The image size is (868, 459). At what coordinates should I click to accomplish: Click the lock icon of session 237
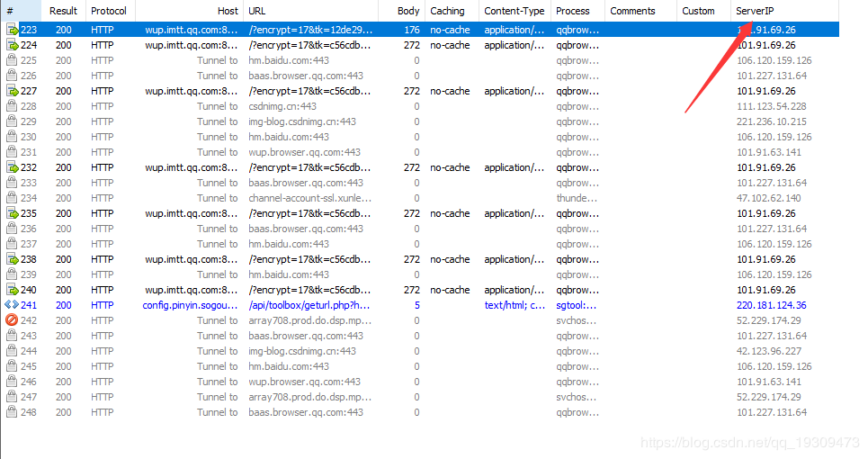(12, 244)
